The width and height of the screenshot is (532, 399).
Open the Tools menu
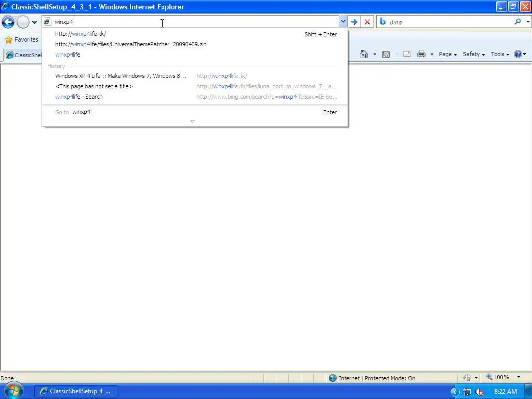pos(500,54)
